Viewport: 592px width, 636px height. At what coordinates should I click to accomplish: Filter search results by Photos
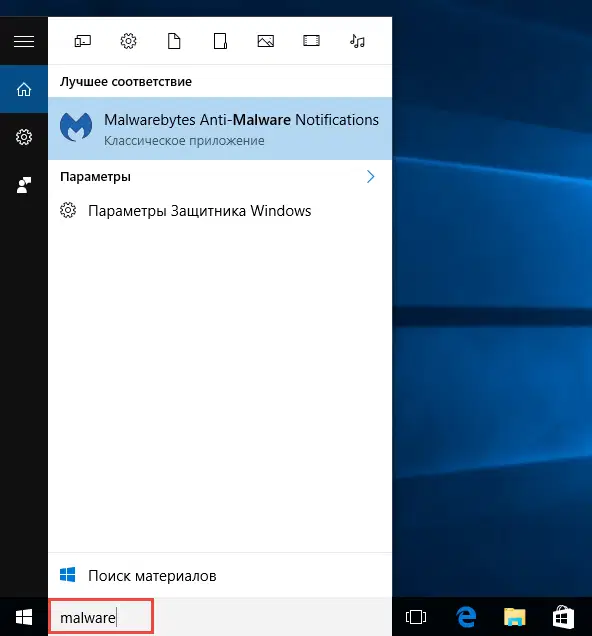pyautogui.click(x=266, y=41)
